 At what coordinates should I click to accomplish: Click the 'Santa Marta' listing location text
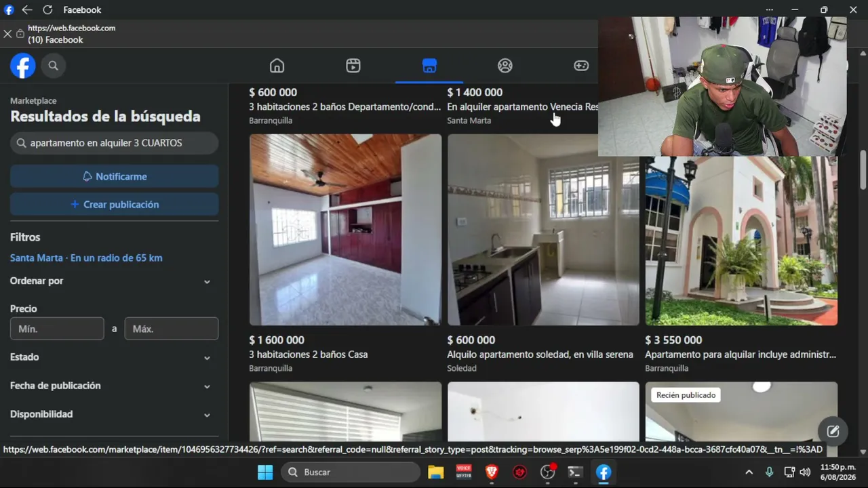click(x=469, y=121)
